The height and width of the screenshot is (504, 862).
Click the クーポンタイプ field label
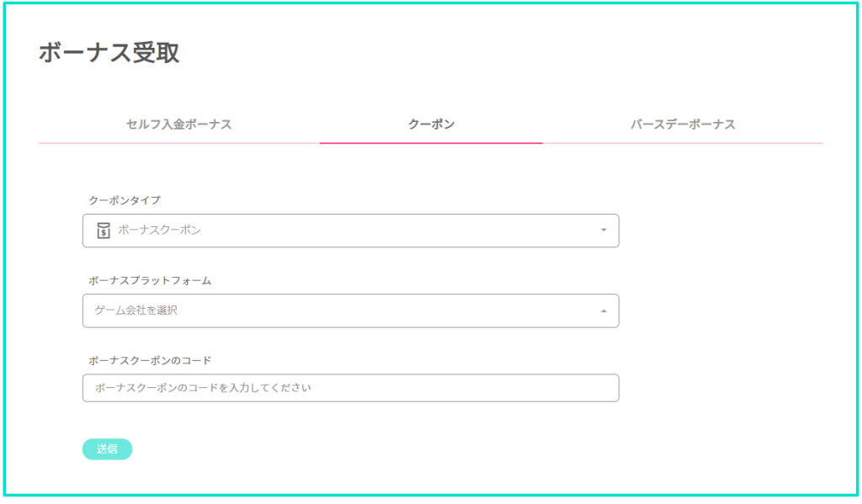(x=125, y=200)
